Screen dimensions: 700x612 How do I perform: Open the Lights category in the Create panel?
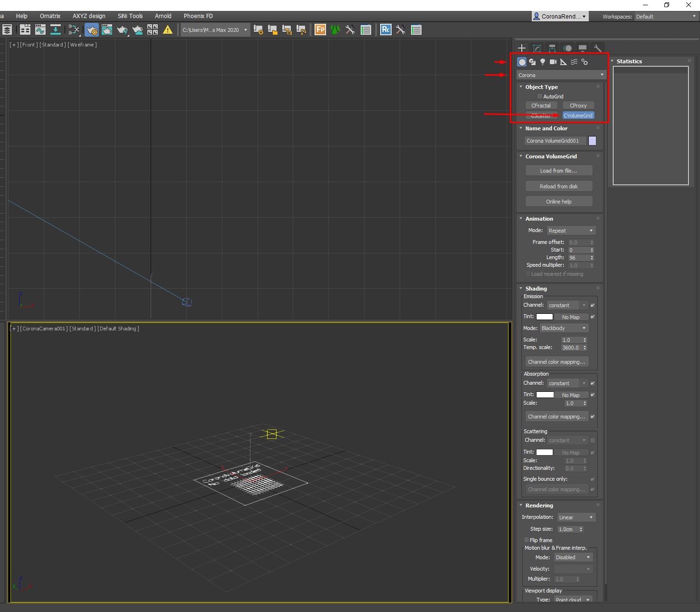543,62
